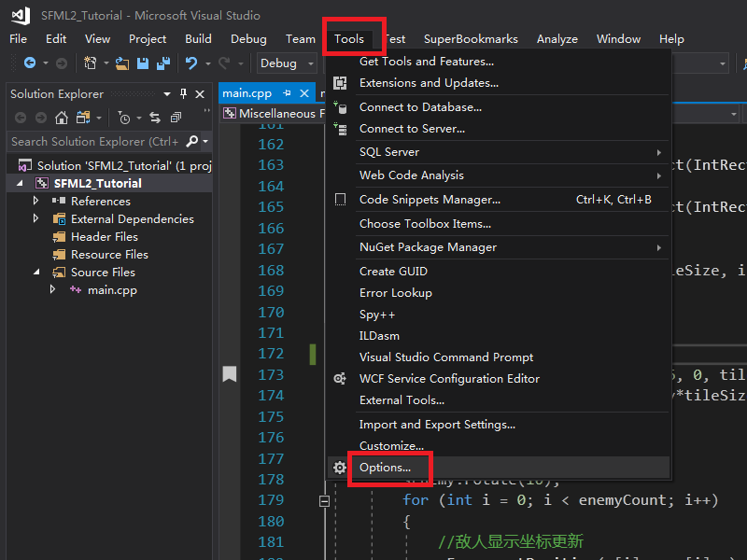This screenshot has height=560, width=747.
Task: Expand the NuGet Package Manager submenu
Action: (659, 247)
